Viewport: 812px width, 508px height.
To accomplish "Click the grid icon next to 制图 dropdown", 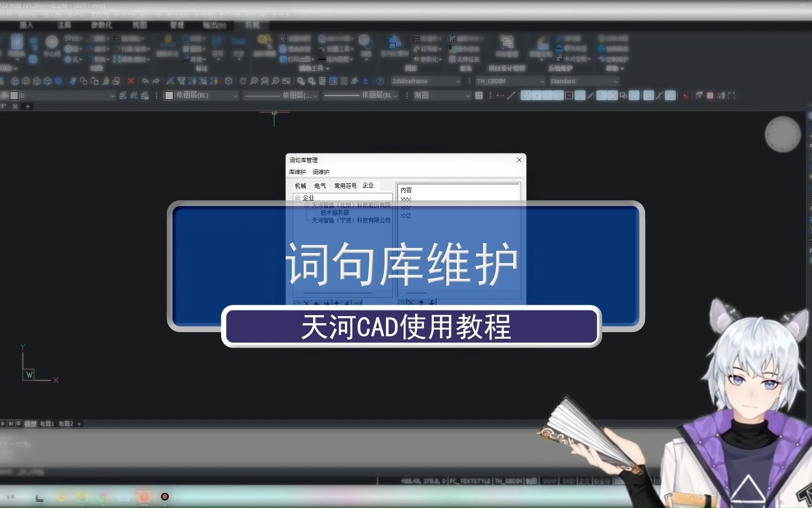I will (x=479, y=95).
